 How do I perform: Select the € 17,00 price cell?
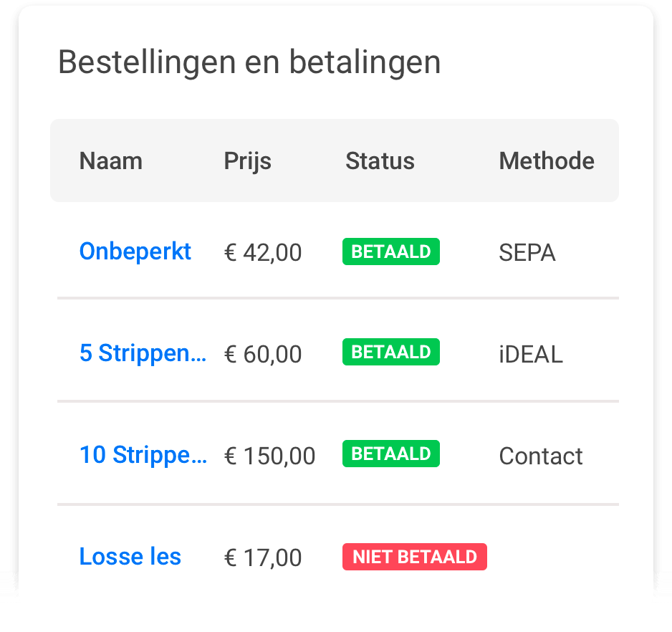[x=263, y=558]
